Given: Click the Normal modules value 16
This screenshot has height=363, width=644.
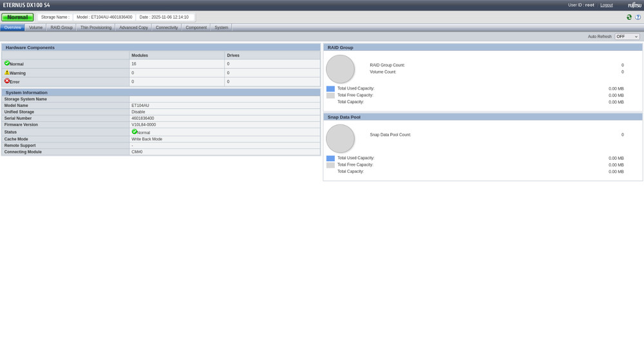Looking at the screenshot, I should click(x=134, y=64).
